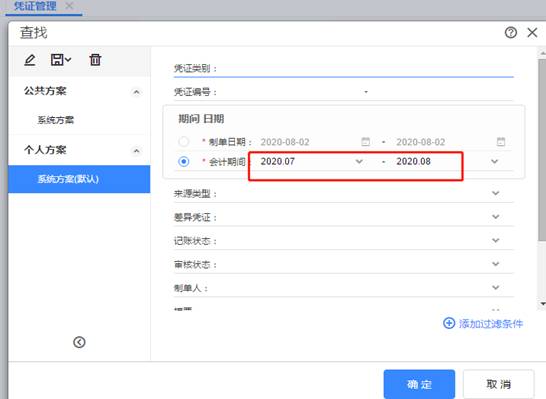Close the 凭证管理 tab
The image size is (546, 399).
69,6
